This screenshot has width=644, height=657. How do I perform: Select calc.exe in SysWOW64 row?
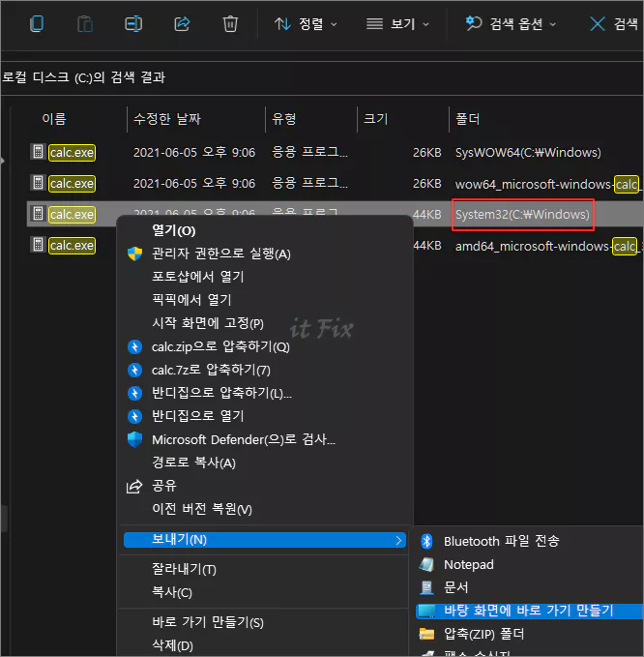point(72,153)
